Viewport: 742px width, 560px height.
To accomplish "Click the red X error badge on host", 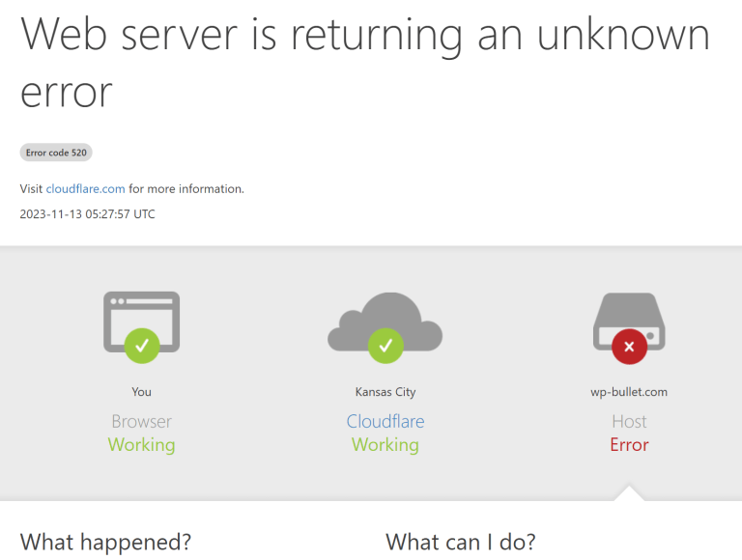I will [629, 345].
